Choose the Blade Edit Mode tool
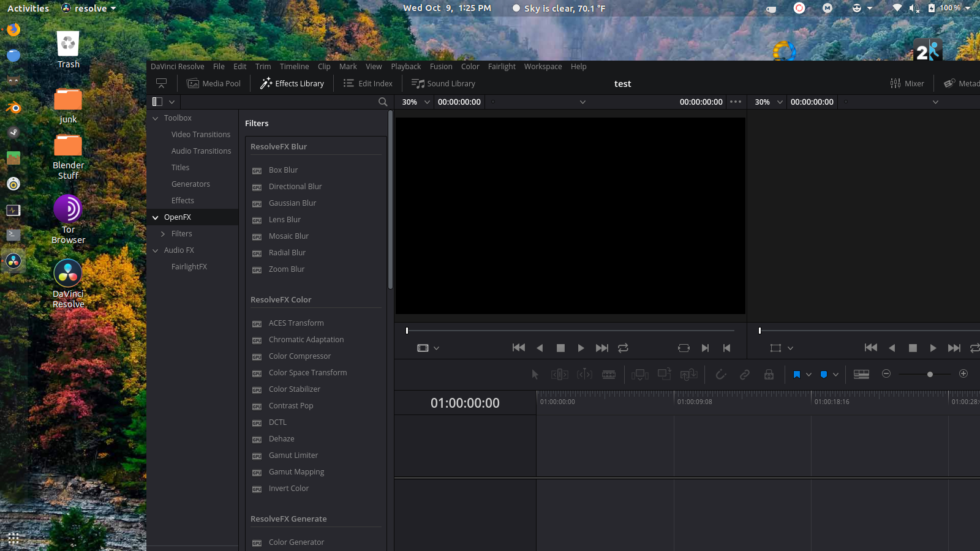Viewport: 980px width, 551px height. [x=609, y=374]
